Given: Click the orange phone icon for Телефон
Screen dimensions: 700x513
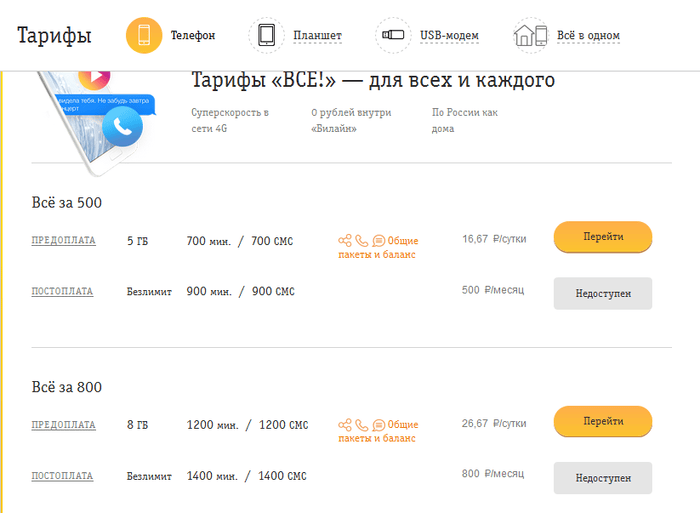Looking at the screenshot, I should click(144, 36).
